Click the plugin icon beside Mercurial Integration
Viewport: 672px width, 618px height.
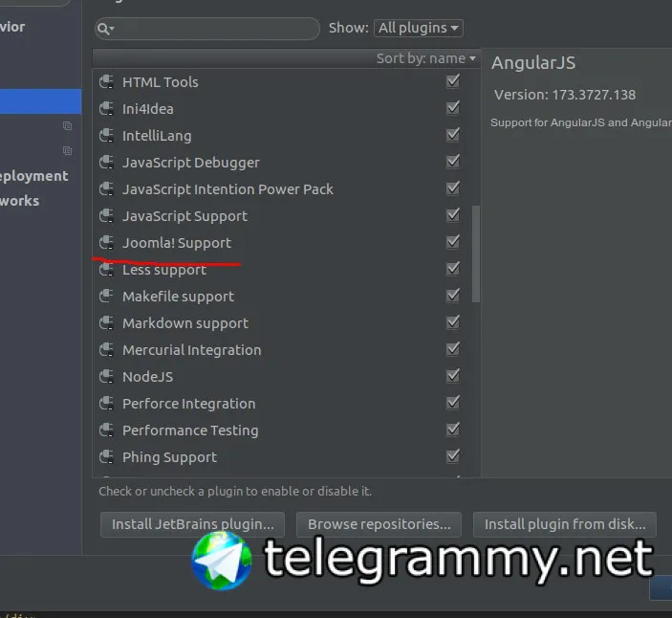(106, 350)
